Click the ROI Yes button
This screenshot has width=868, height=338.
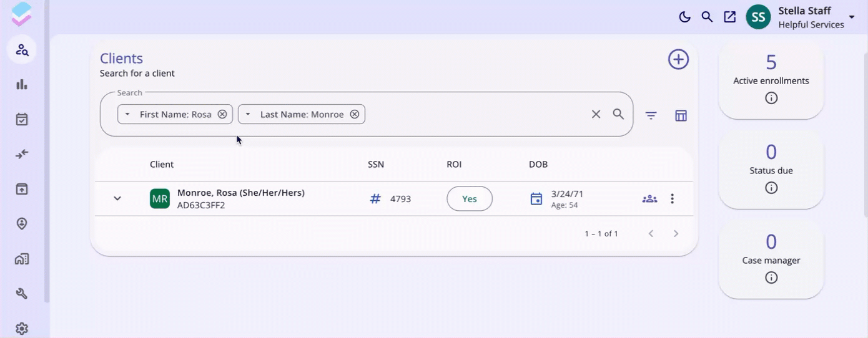[470, 199]
